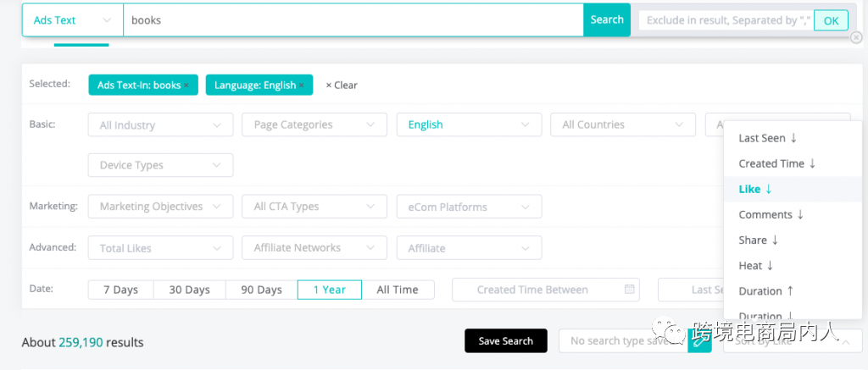Screen dimensions: 868x370
Task: Click the teal Search button
Action: pyautogui.click(x=607, y=19)
